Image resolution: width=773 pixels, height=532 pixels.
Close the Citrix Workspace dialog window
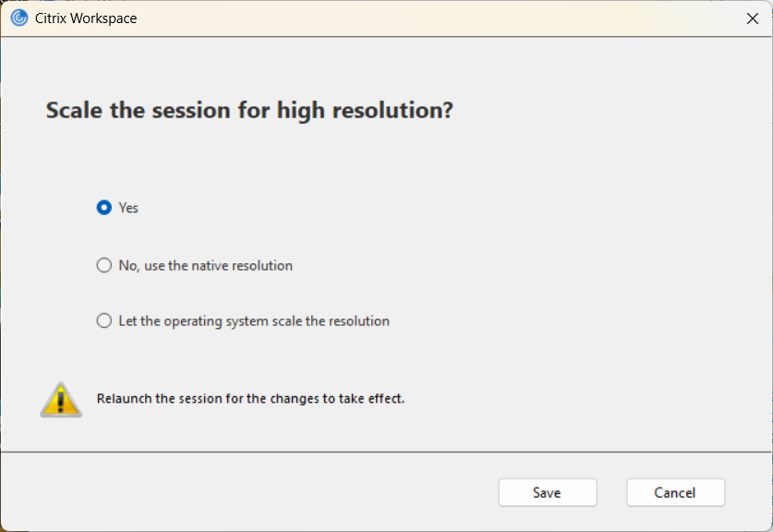coord(752,18)
